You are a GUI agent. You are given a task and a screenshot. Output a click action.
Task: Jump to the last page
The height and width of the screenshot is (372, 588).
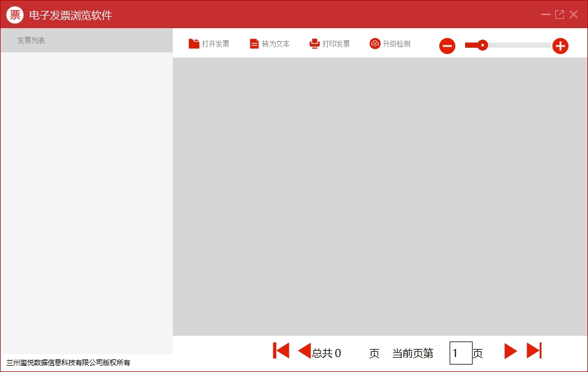(x=534, y=351)
